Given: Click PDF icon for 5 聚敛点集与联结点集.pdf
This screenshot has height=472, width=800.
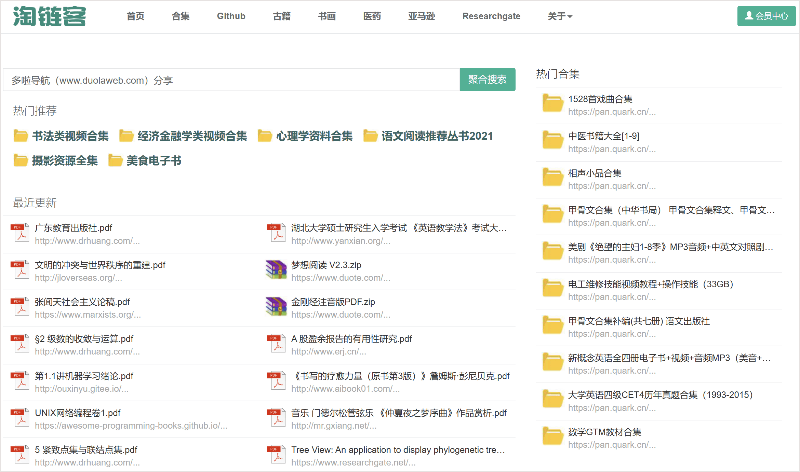Looking at the screenshot, I should tap(20, 455).
